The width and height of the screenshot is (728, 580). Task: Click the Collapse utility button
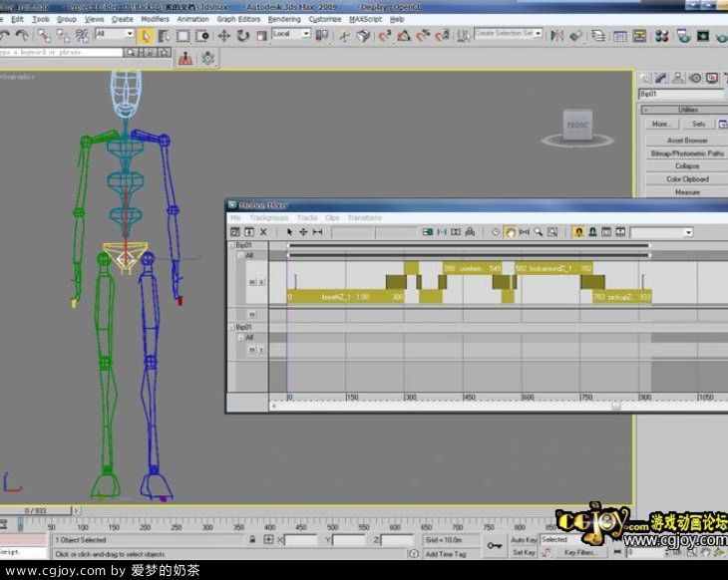pyautogui.click(x=687, y=166)
